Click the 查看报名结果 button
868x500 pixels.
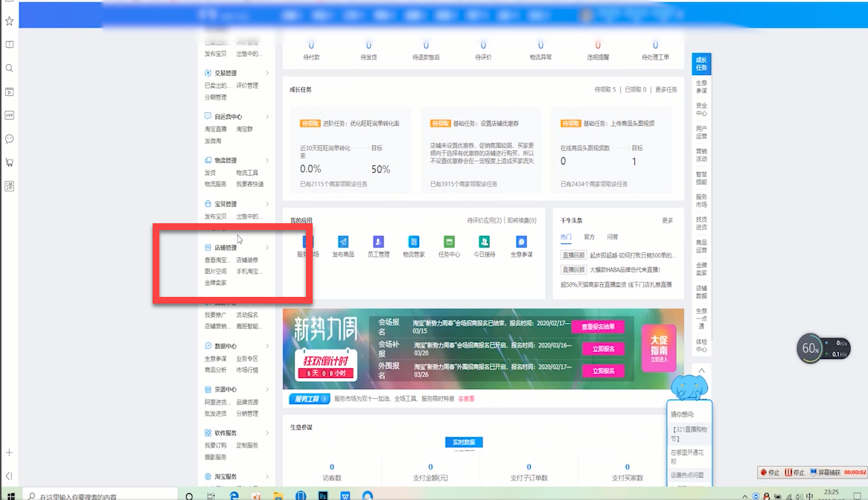click(x=597, y=327)
